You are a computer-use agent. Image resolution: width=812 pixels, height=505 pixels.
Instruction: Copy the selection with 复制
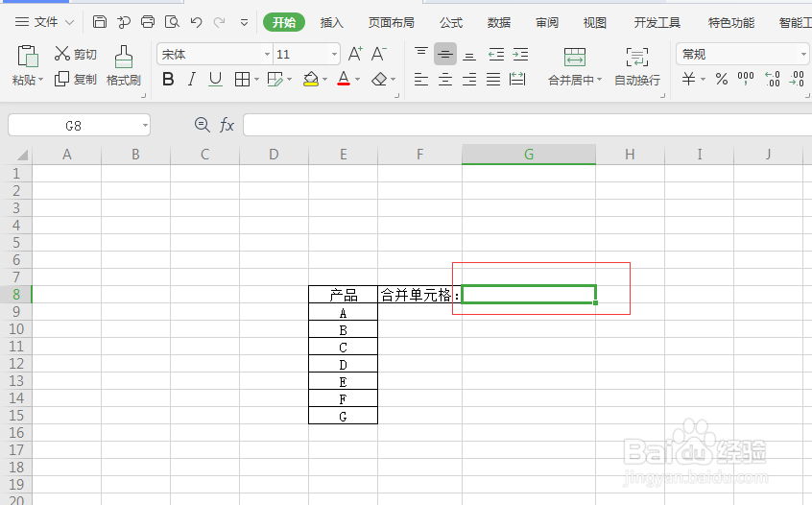(76, 79)
